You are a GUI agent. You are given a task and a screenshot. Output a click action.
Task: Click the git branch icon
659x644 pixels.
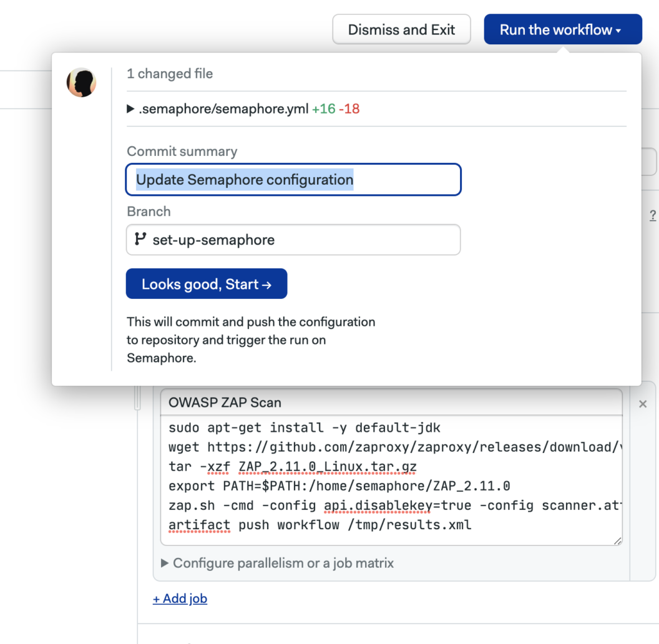click(x=140, y=239)
